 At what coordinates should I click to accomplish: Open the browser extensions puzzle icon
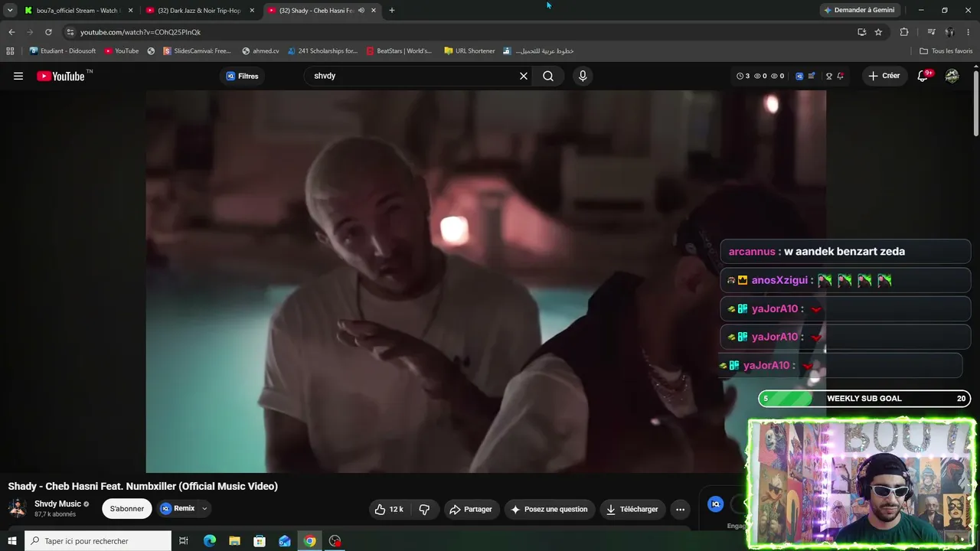[x=904, y=32]
